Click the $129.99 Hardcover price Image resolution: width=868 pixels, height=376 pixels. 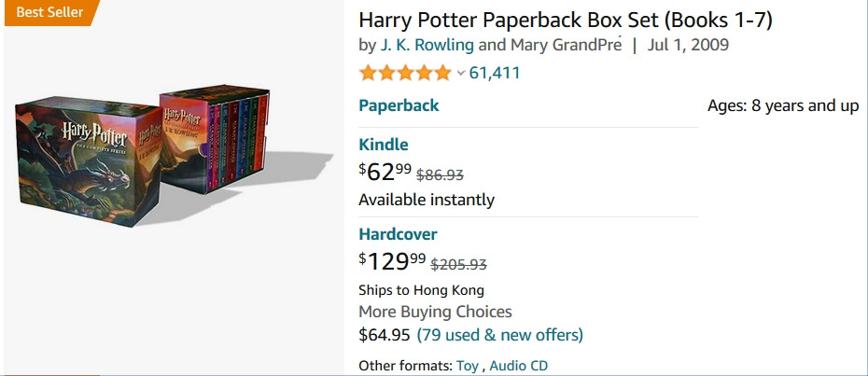(x=391, y=261)
